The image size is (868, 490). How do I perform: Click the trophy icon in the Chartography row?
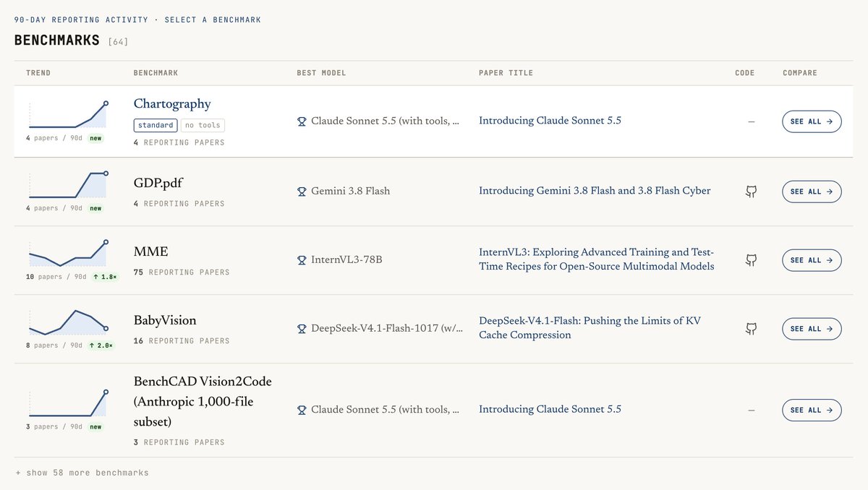pos(302,121)
